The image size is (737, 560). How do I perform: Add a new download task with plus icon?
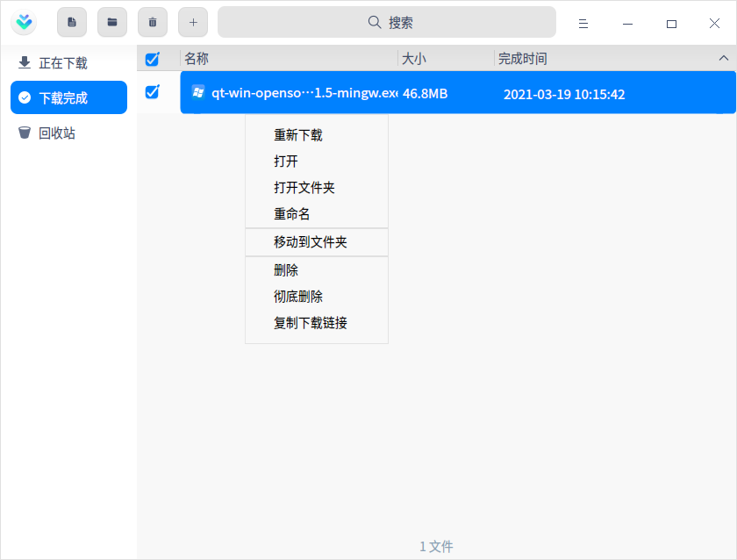click(193, 22)
